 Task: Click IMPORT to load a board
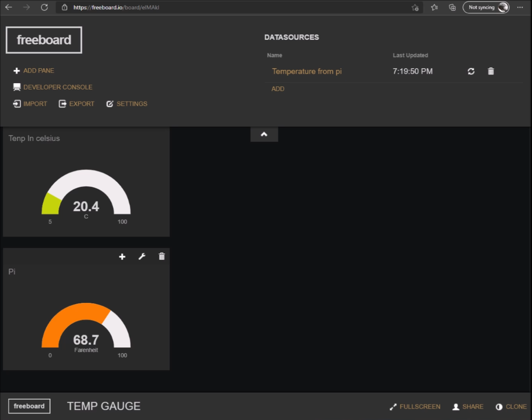[30, 104]
